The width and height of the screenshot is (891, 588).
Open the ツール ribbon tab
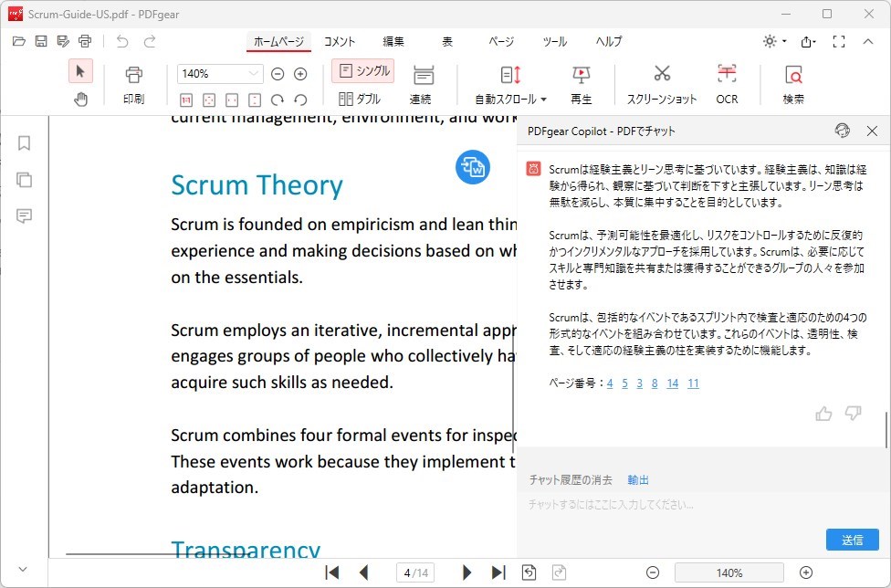[x=553, y=41]
